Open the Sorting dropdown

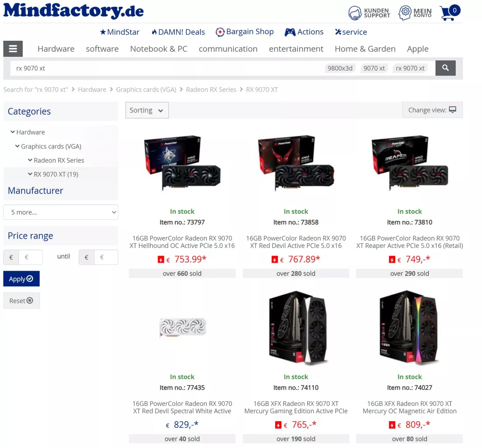pyautogui.click(x=147, y=110)
